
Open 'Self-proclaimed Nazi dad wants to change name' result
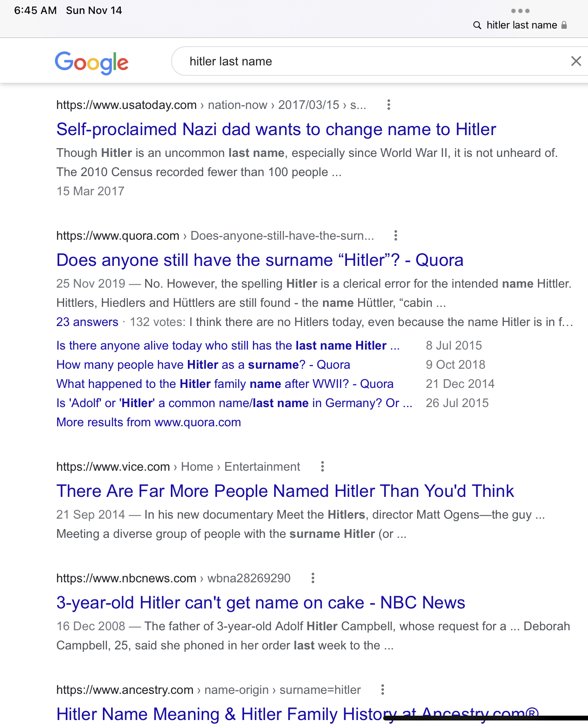pyautogui.click(x=276, y=129)
